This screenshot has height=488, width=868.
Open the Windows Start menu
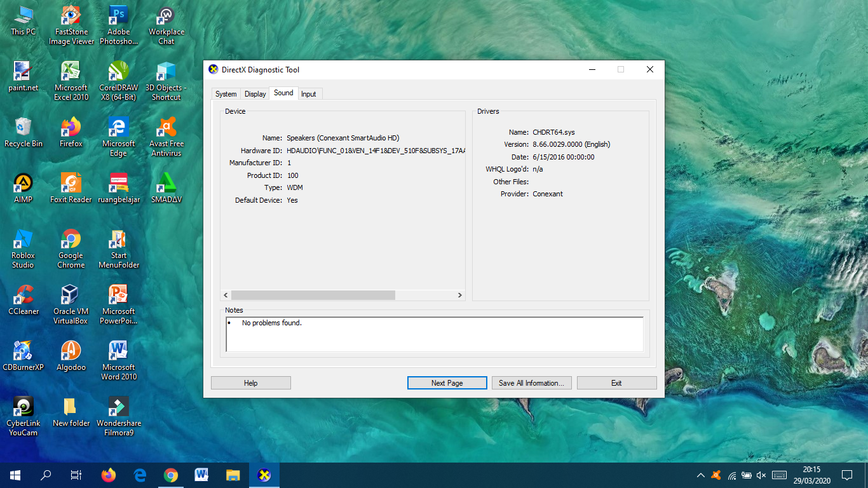coord(15,475)
